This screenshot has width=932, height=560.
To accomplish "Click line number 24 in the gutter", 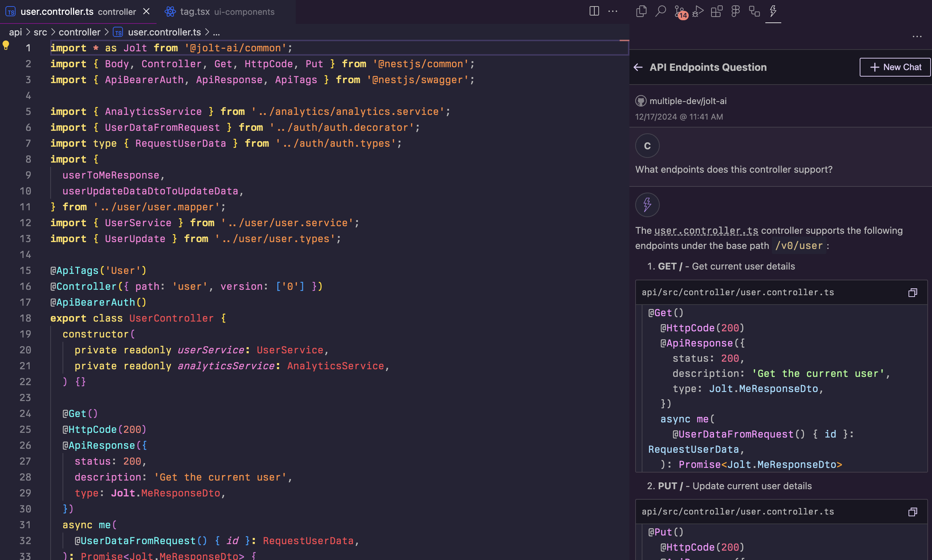I will (25, 414).
